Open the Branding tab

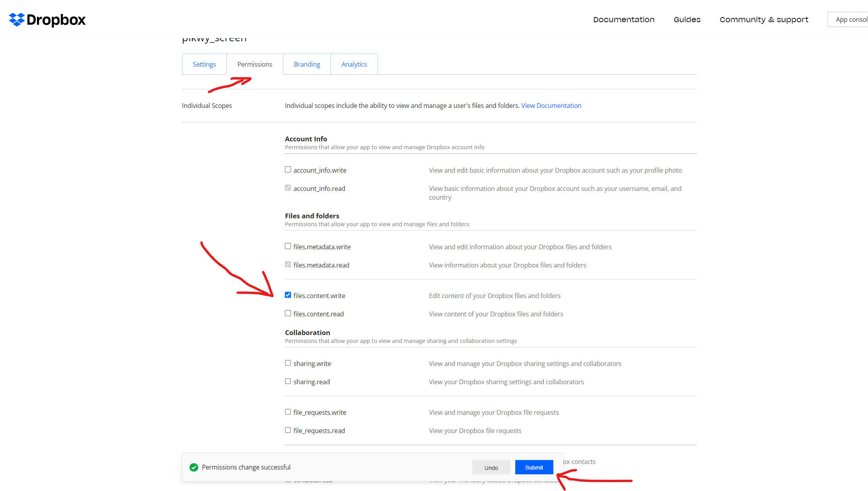click(x=307, y=64)
